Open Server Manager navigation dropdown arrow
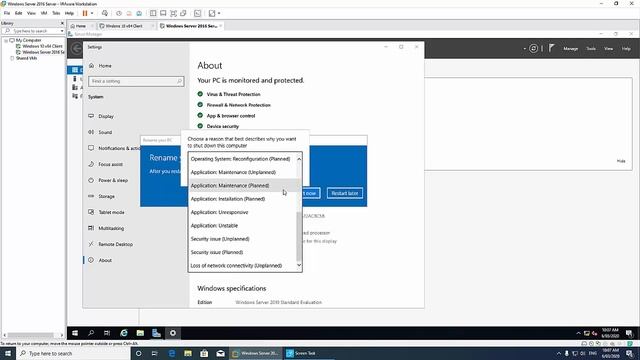640x360 pixels. pos(524,49)
